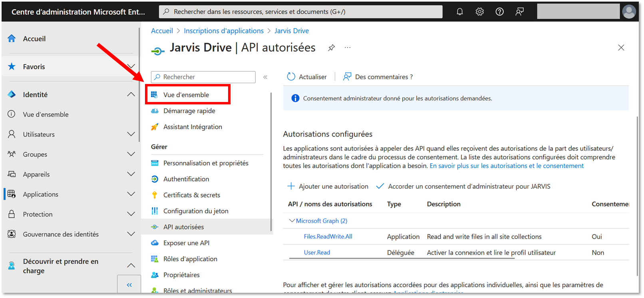Collapse the resource menu next to search

(x=265, y=77)
